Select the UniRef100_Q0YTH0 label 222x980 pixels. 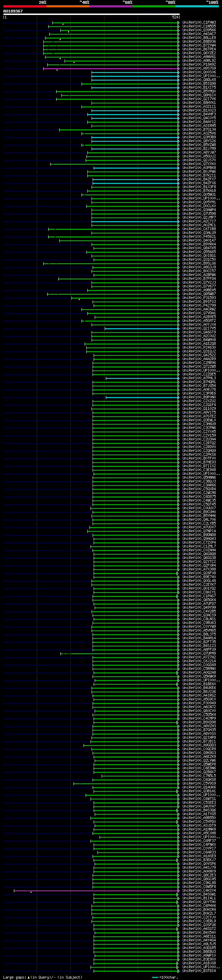pyautogui.click(x=199, y=902)
